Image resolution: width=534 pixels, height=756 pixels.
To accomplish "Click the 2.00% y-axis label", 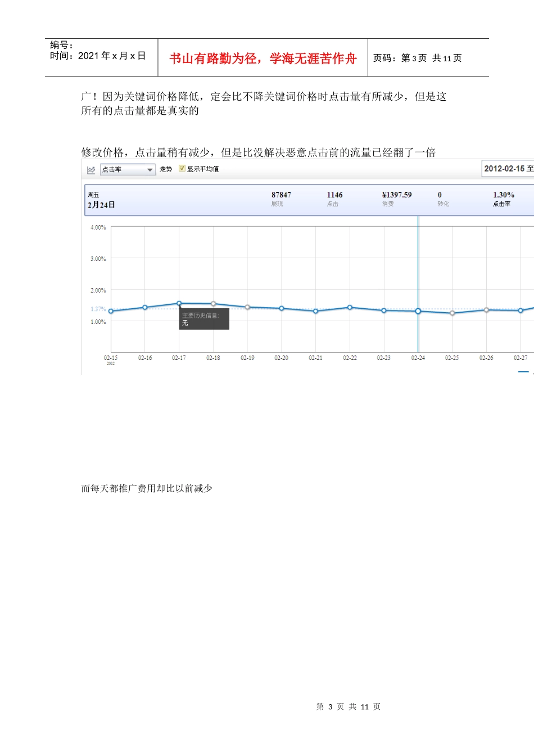I will tap(98, 290).
